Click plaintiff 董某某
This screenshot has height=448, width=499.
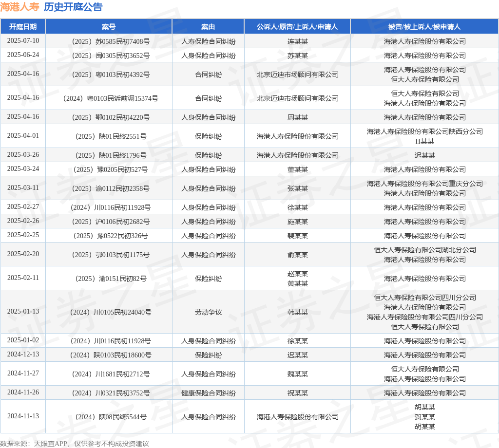pos(298,169)
